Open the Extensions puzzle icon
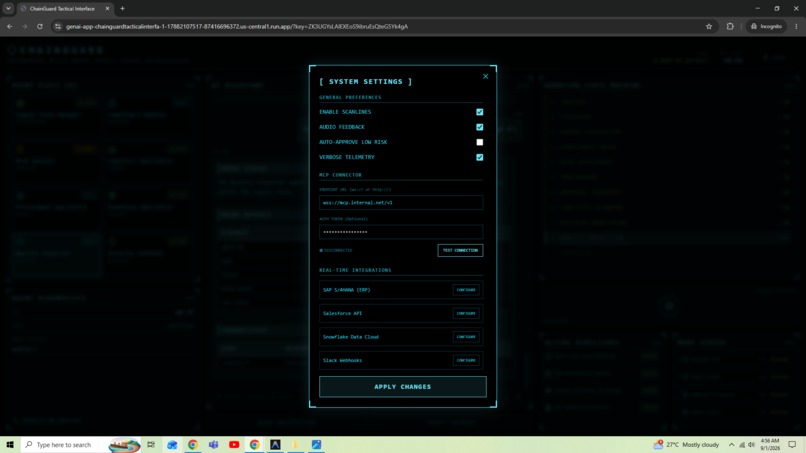The width and height of the screenshot is (806, 453). pos(730,26)
